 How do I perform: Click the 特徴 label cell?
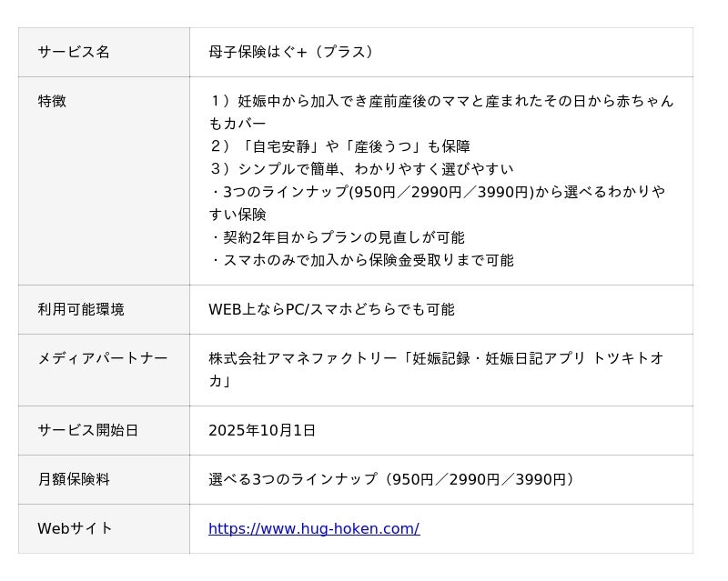click(x=52, y=101)
